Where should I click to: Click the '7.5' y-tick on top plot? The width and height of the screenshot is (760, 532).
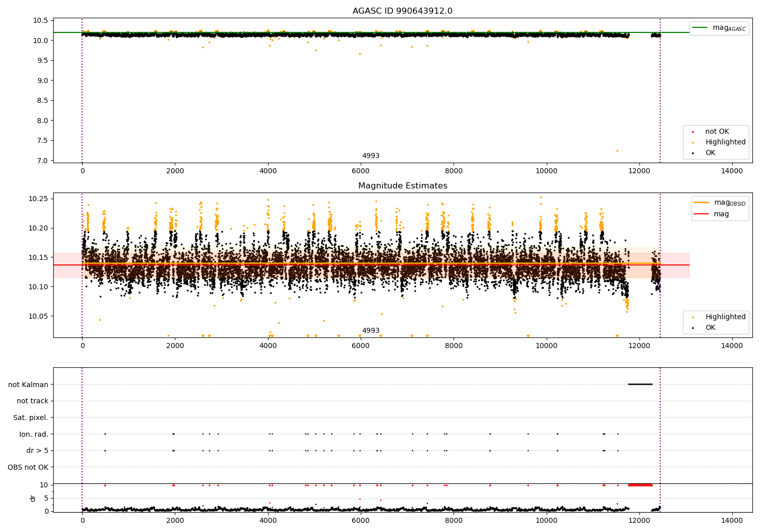pyautogui.click(x=43, y=141)
